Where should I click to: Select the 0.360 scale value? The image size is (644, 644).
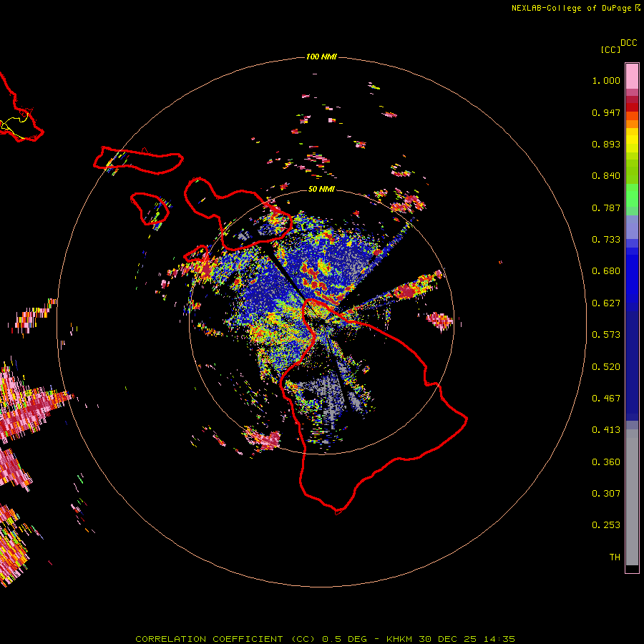pyautogui.click(x=606, y=462)
